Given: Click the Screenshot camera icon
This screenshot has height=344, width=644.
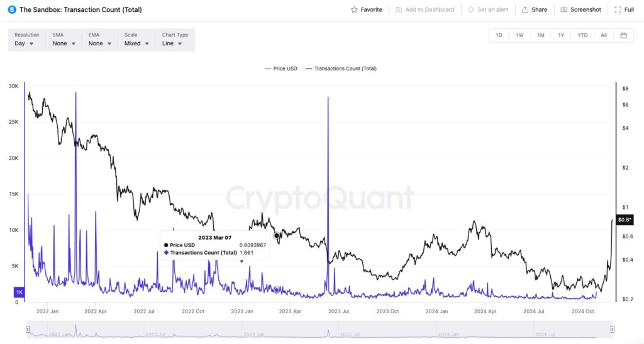Looking at the screenshot, I should 564,10.
